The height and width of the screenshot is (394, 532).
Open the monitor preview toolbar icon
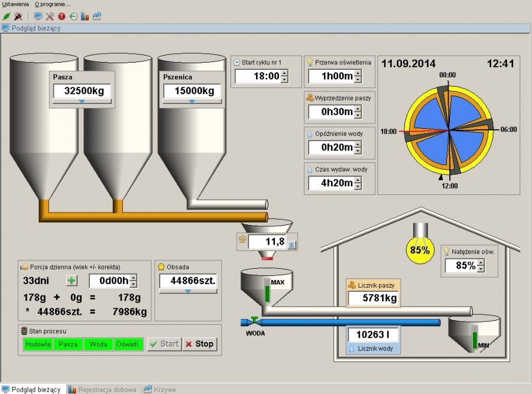(38, 16)
